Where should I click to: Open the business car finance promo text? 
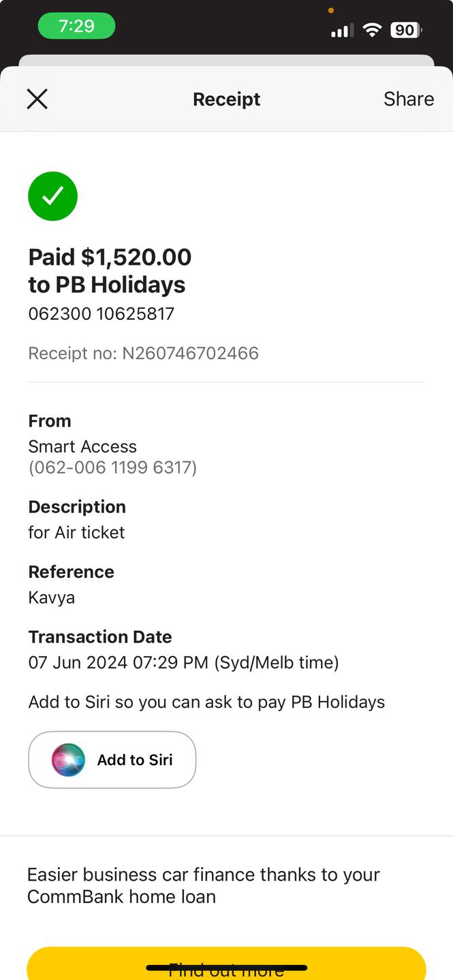[x=203, y=885]
